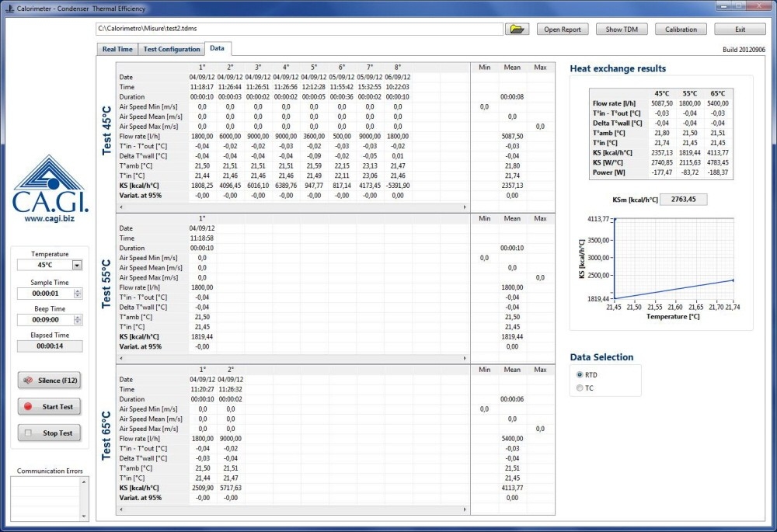Adjust the Beep Time spinner arrows
The image size is (777, 532).
tap(78, 319)
